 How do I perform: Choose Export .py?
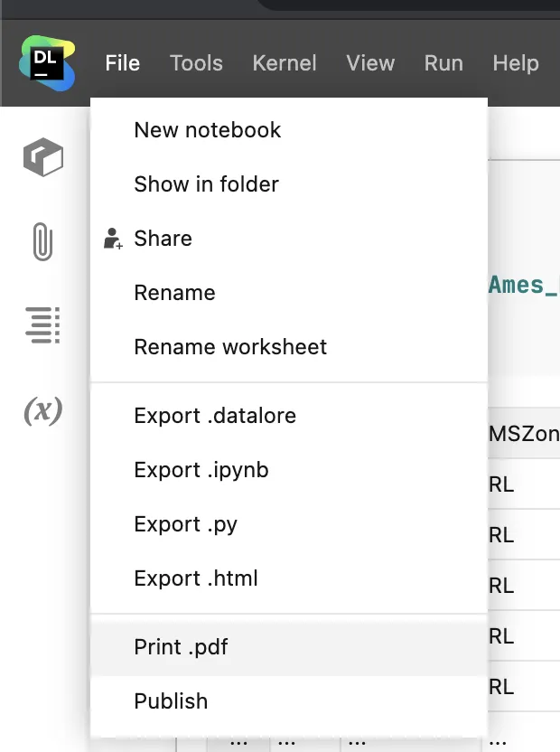(x=186, y=524)
